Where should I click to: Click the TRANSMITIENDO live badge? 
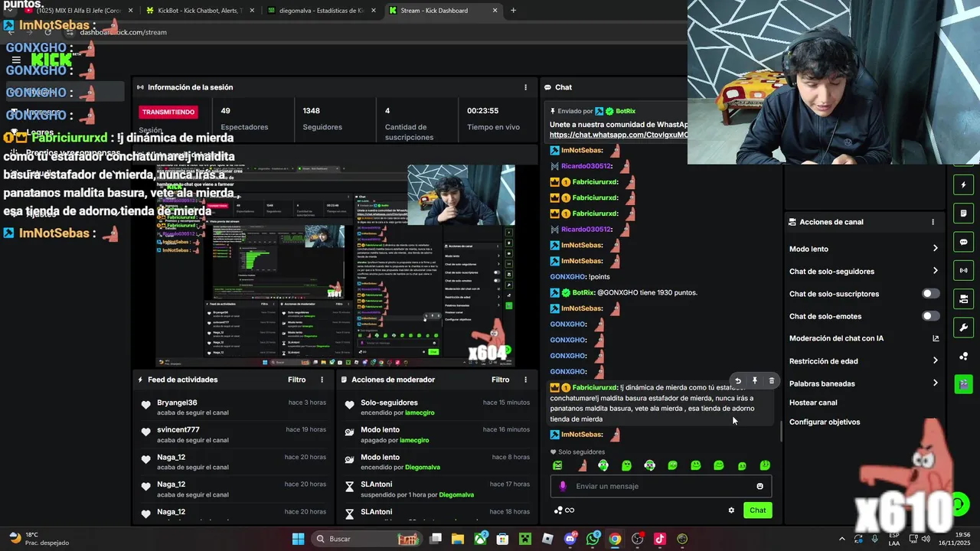tap(168, 112)
